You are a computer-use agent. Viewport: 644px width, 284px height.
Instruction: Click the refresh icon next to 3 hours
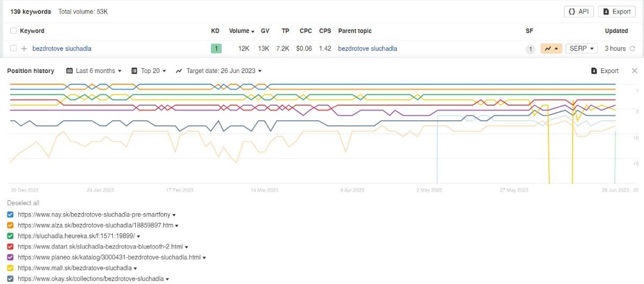[632, 49]
